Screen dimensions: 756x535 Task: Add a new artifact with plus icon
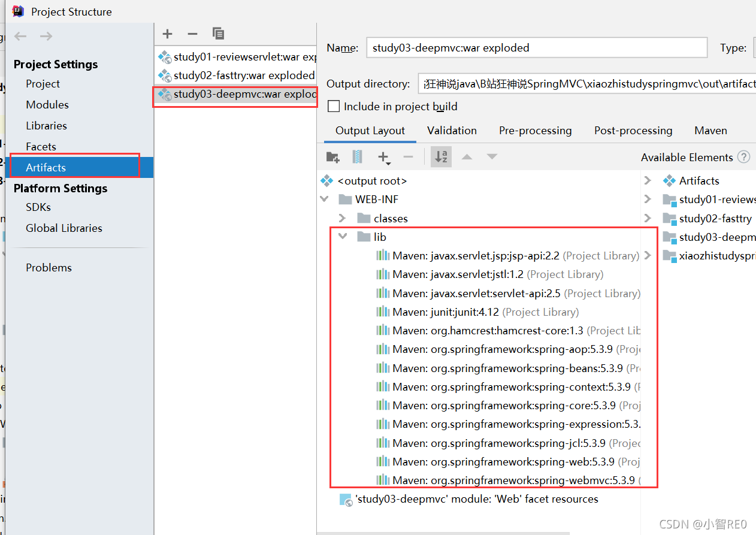(x=168, y=34)
